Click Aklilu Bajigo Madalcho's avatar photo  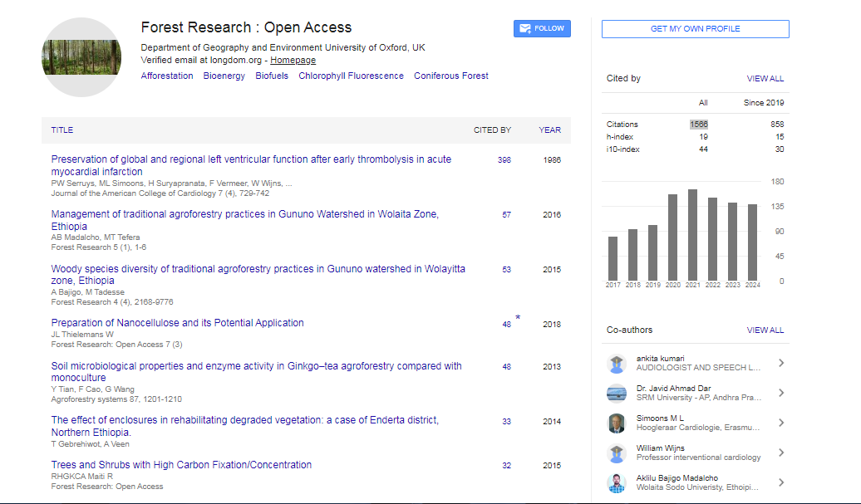click(x=616, y=482)
